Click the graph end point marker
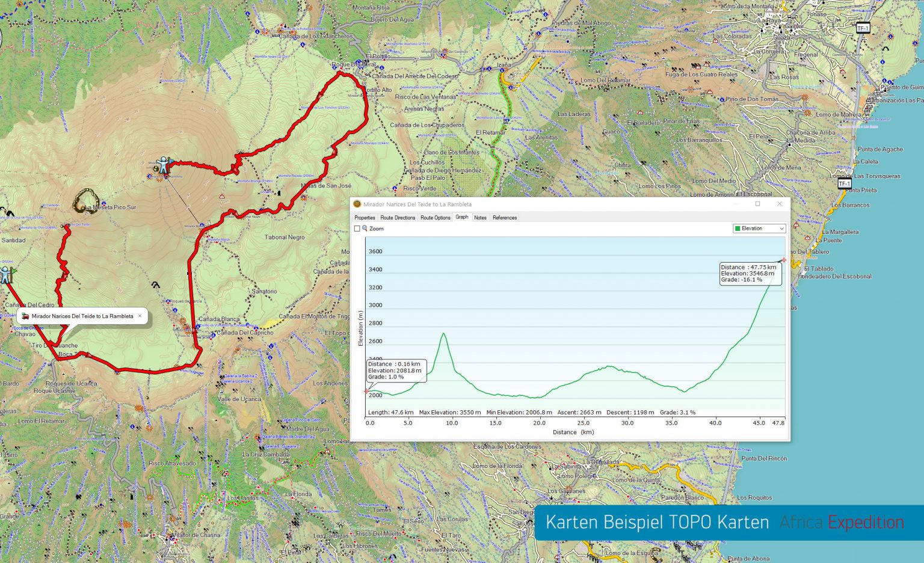Screen dimensions: 924x563 click(x=784, y=260)
